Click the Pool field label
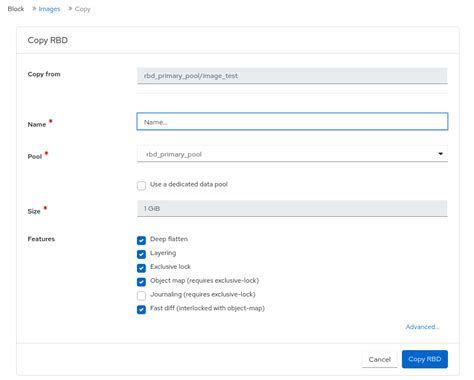Screen dimensions: 474x380 click(x=35, y=156)
